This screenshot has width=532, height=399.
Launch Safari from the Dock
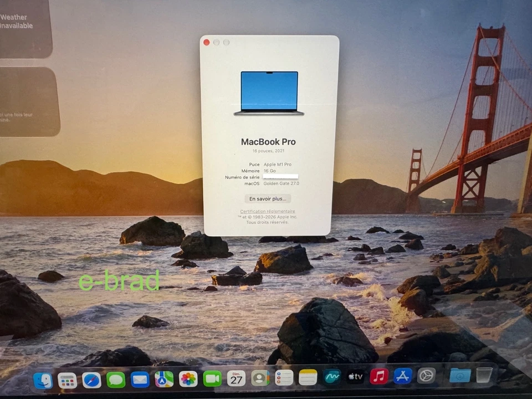91,380
